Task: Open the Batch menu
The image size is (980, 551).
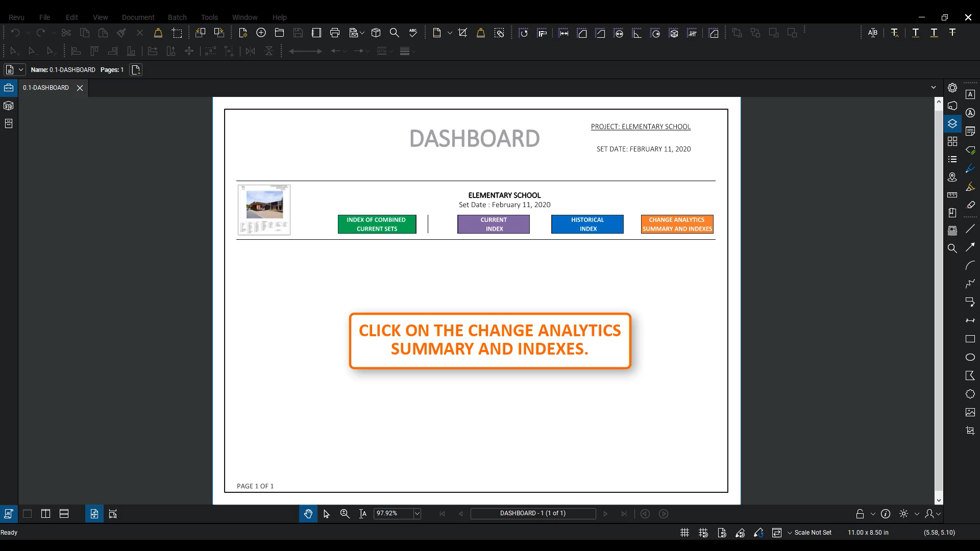Action: coord(177,17)
